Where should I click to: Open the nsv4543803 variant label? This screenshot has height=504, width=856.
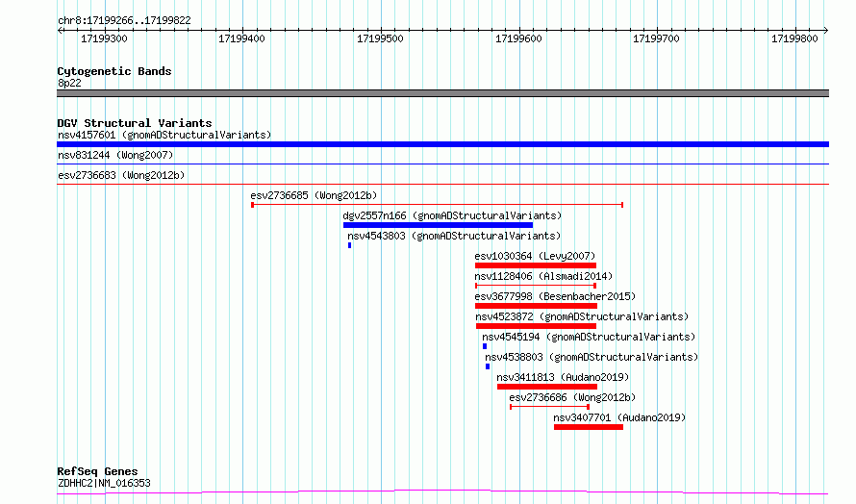tap(454, 236)
